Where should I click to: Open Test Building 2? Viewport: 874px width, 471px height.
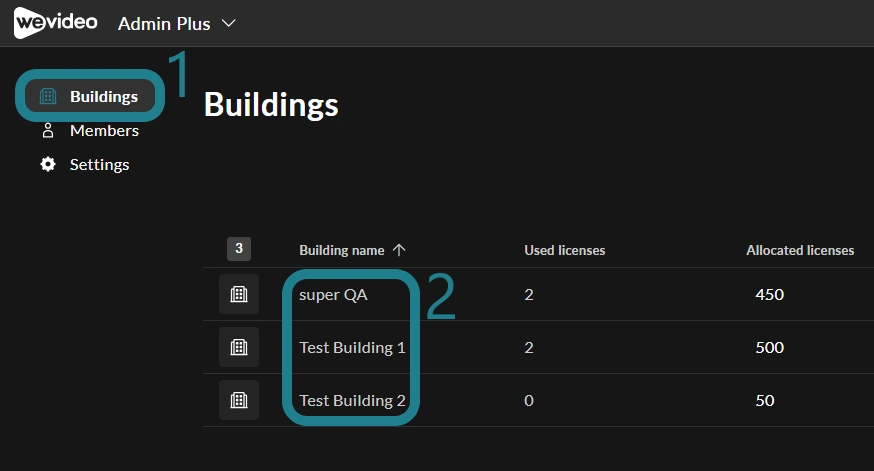click(x=352, y=400)
